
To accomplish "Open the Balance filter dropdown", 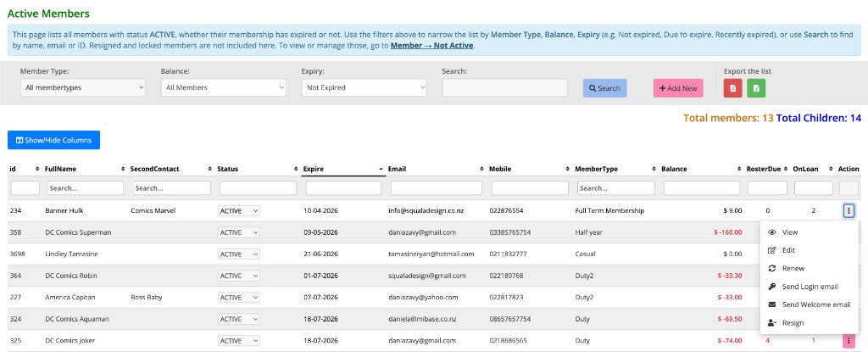I will [x=224, y=87].
